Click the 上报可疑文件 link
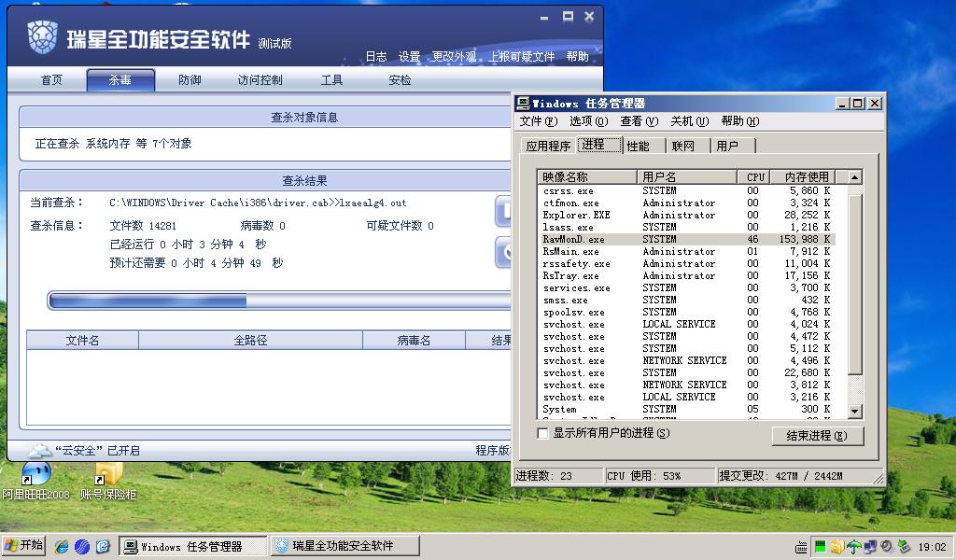The width and height of the screenshot is (956, 560). click(x=522, y=57)
